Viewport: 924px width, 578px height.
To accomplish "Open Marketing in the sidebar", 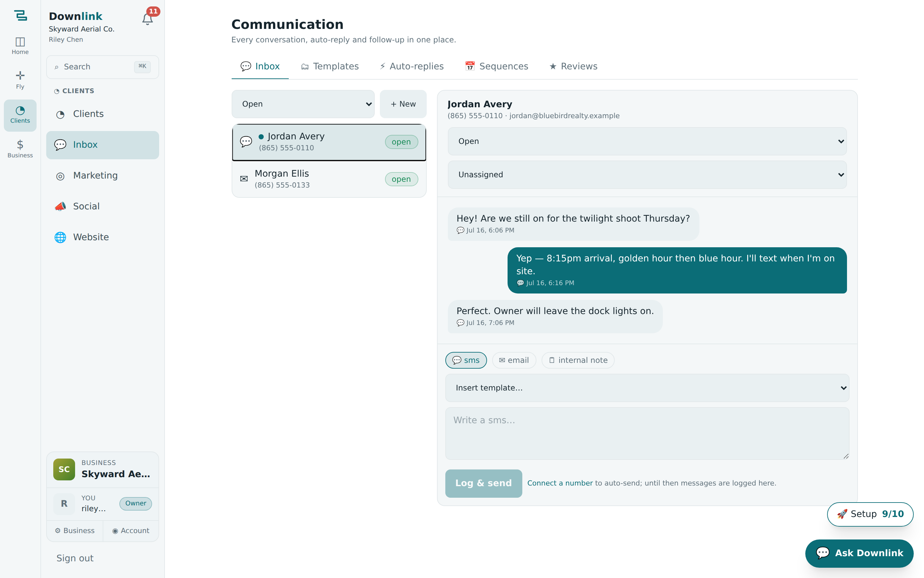I will click(x=102, y=175).
